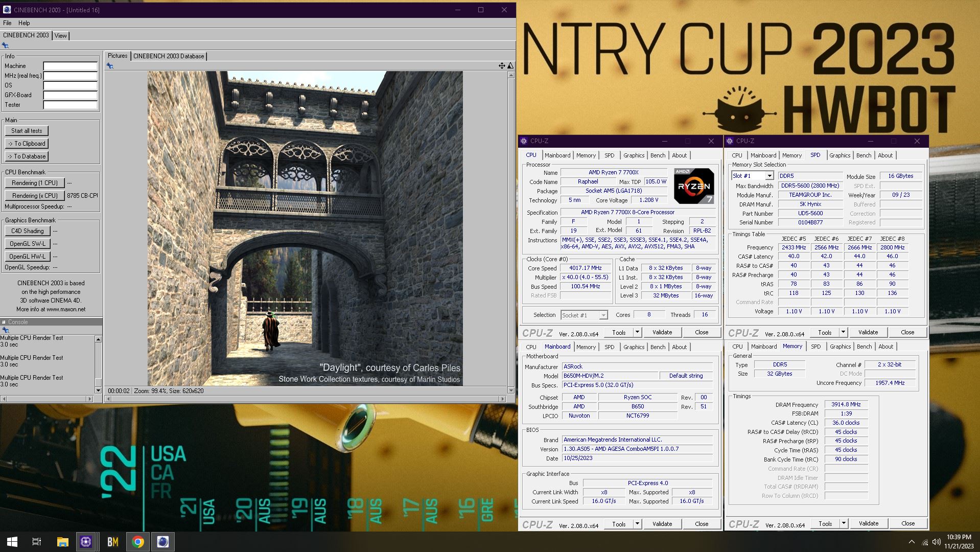Switch to Bench tab in top-left CPU-Z
The height and width of the screenshot is (552, 980).
(x=658, y=155)
